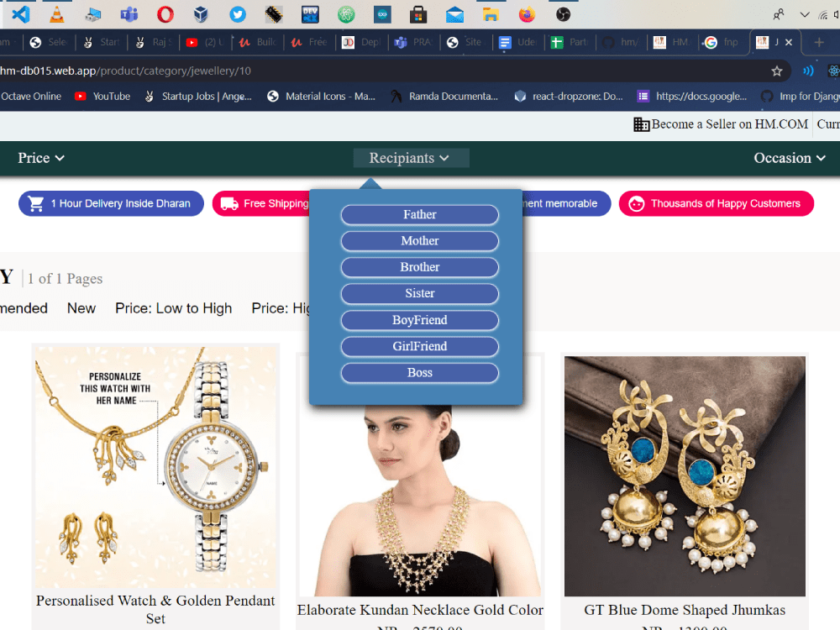Click the seller building icon
Viewport: 840px width, 630px height.
(641, 124)
